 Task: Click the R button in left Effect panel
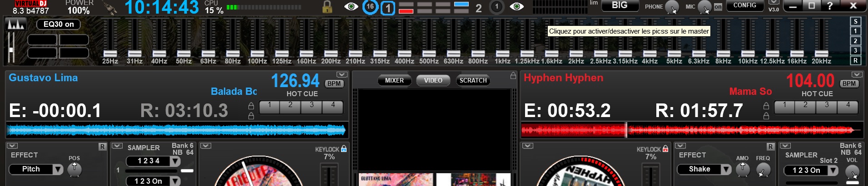[102, 147]
